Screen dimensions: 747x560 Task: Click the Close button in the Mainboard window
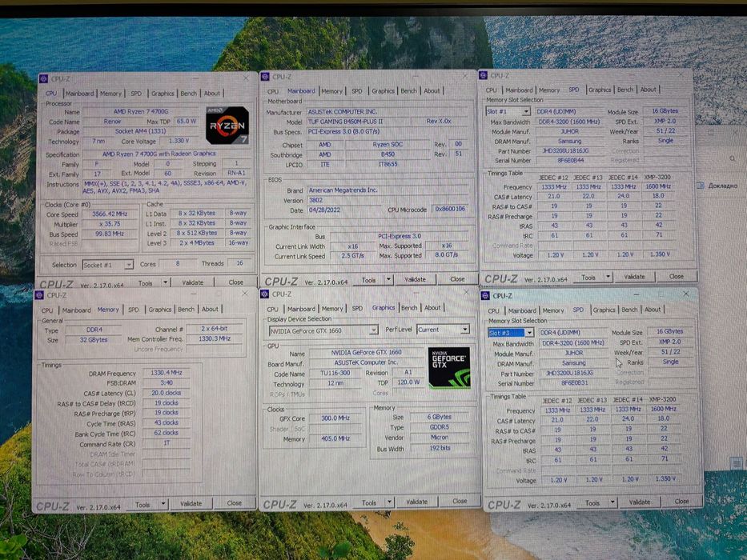point(457,279)
